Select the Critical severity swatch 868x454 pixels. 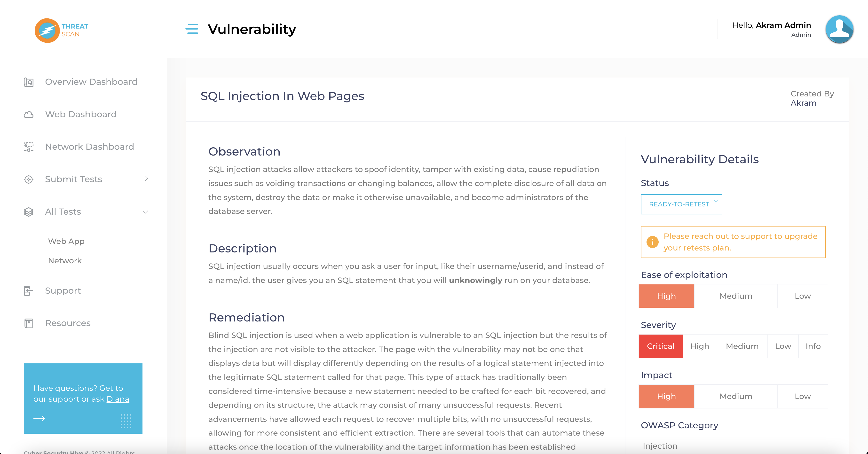[660, 346]
